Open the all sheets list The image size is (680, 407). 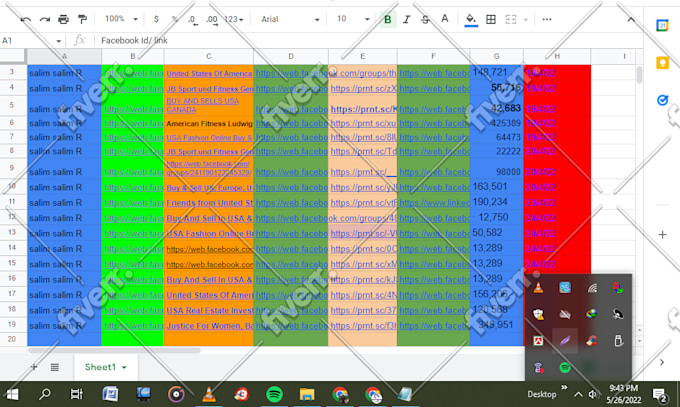click(x=55, y=367)
